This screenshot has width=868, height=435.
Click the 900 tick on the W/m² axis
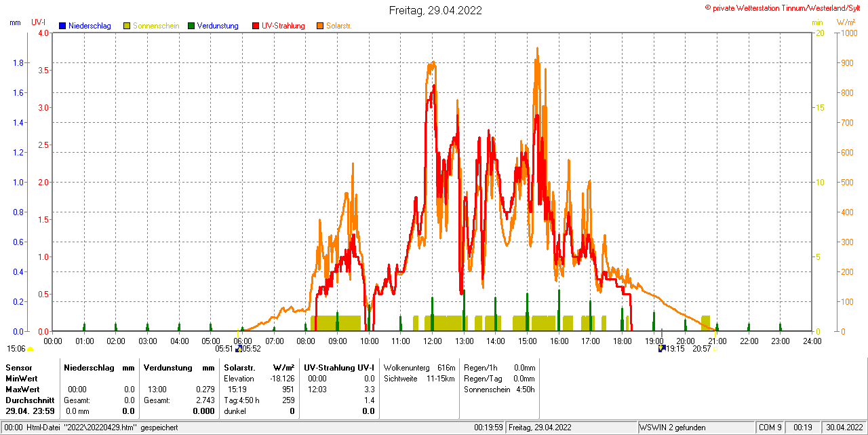847,63
